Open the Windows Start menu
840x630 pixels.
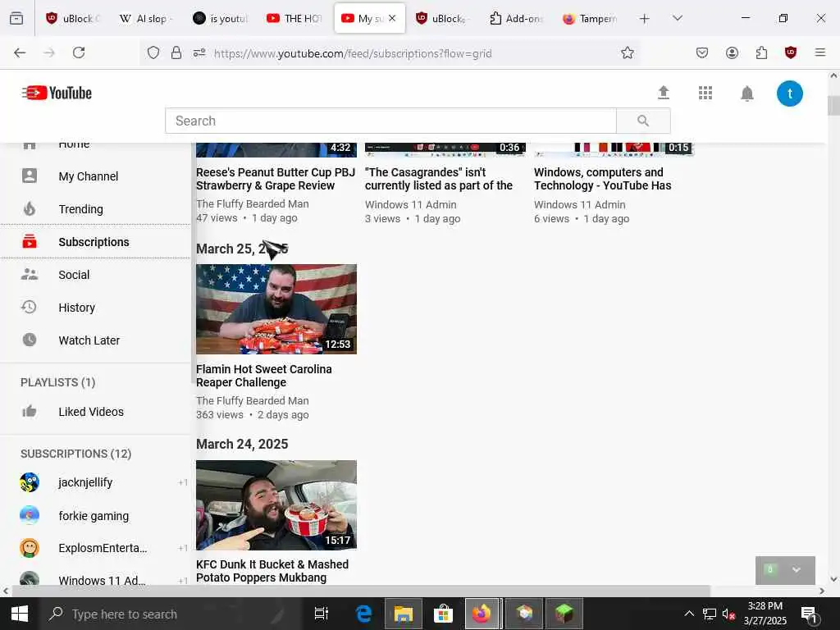[20, 614]
